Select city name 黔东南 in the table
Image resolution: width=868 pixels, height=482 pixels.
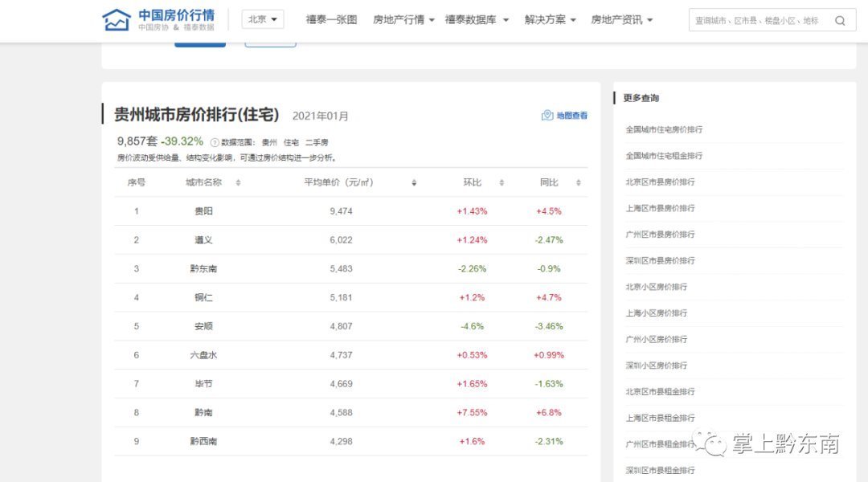[x=203, y=268]
